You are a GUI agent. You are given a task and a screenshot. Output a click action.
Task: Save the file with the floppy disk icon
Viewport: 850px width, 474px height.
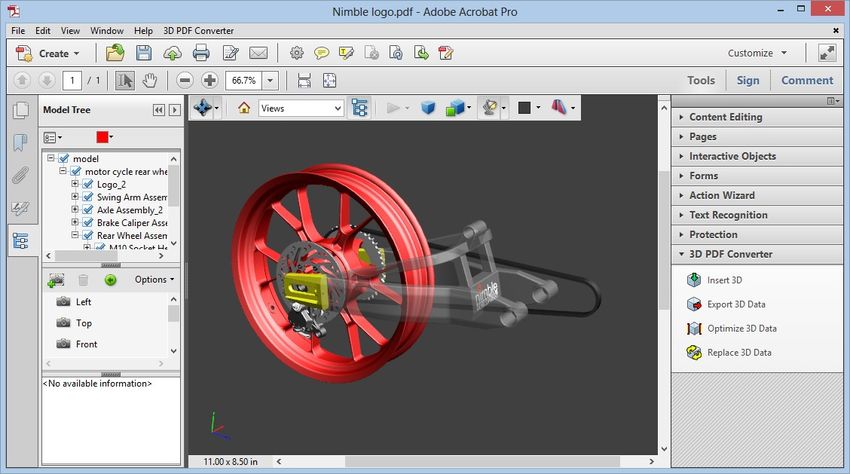coord(144,53)
